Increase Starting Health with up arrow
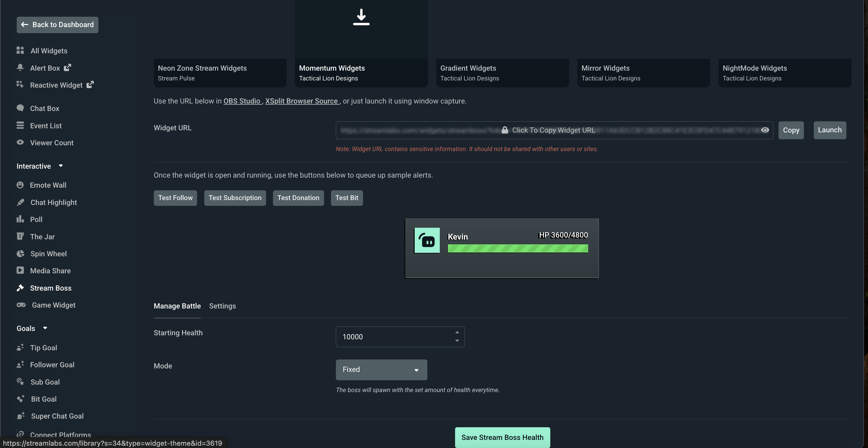The image size is (868, 448). (457, 332)
